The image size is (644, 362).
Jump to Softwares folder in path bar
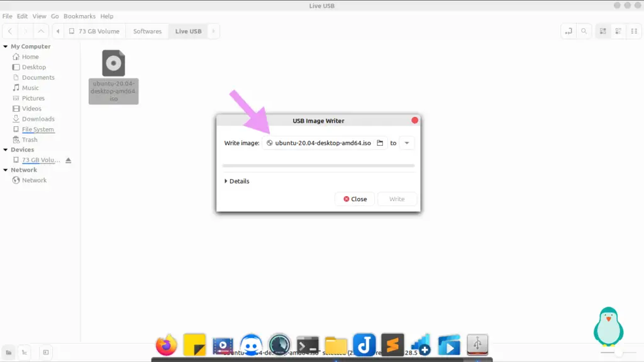[147, 31]
